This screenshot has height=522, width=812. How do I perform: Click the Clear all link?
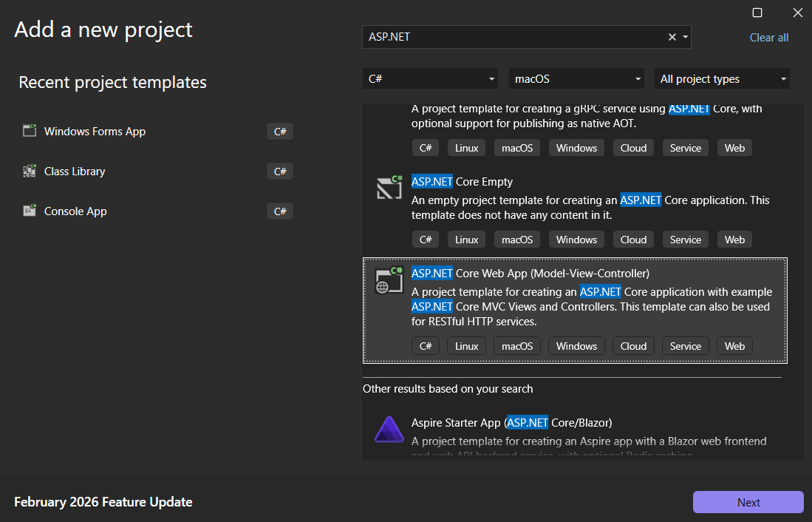(x=768, y=37)
